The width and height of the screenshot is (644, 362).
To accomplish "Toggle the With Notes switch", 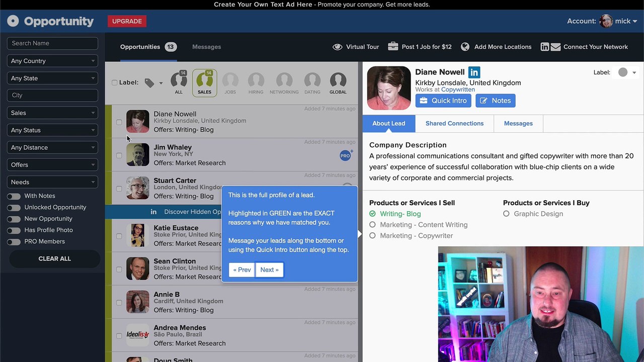I will coord(14,196).
